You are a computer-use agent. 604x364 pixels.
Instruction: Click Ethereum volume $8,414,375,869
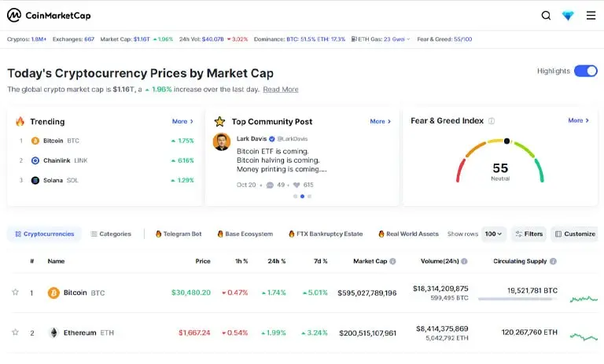pos(442,329)
